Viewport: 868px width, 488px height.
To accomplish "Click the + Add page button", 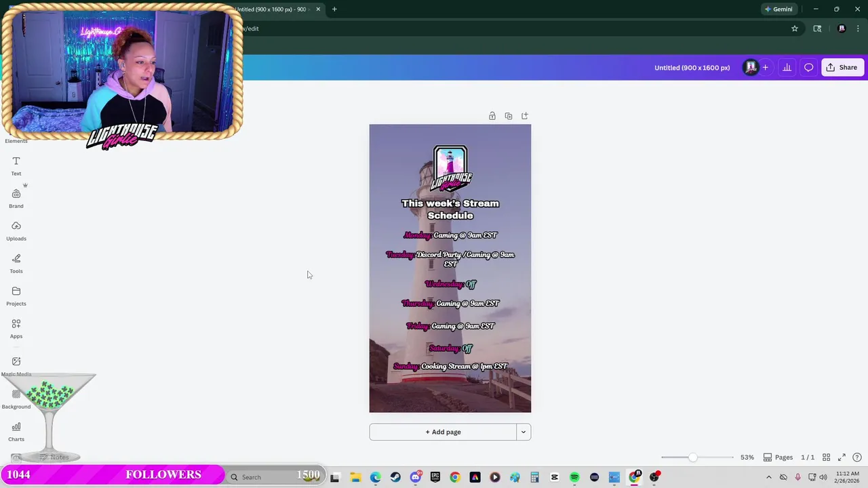I will (443, 432).
